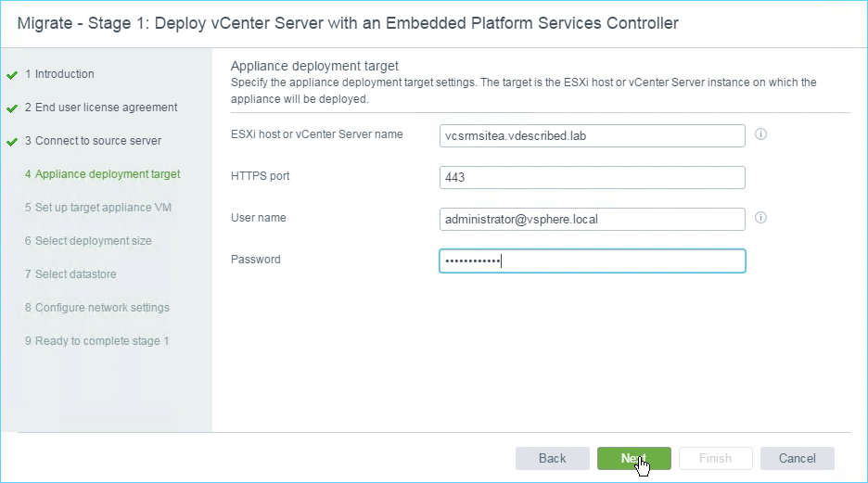Go to step 1 Introduction

click(59, 74)
